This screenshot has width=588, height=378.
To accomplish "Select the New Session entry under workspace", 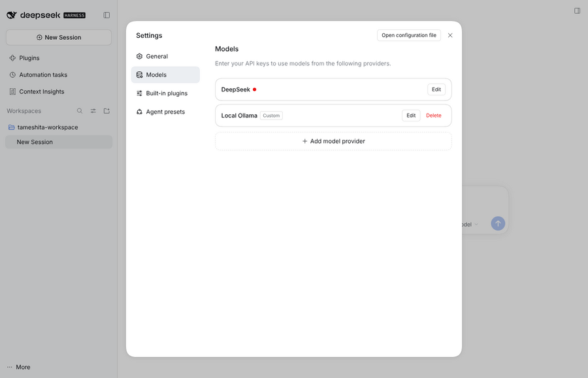I will (x=59, y=142).
